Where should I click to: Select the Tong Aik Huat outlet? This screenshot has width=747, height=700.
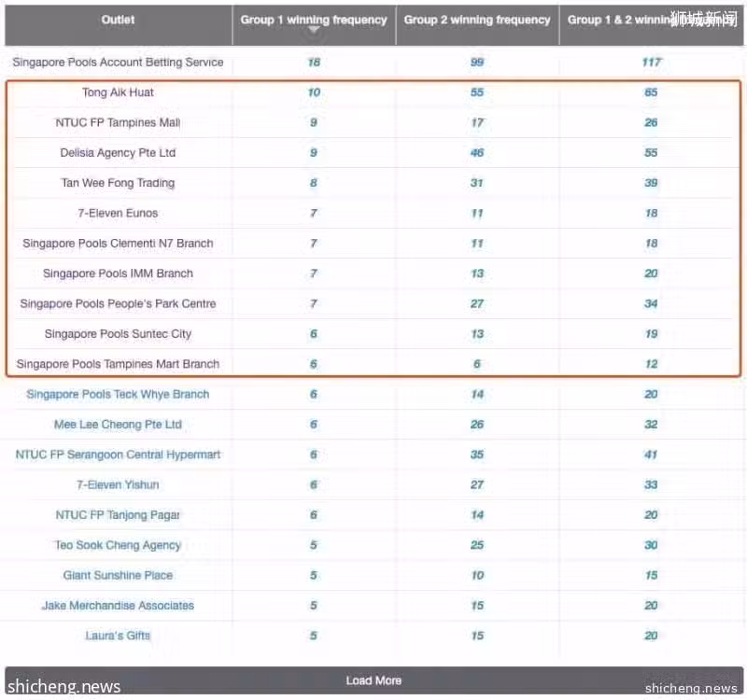pyautogui.click(x=119, y=92)
